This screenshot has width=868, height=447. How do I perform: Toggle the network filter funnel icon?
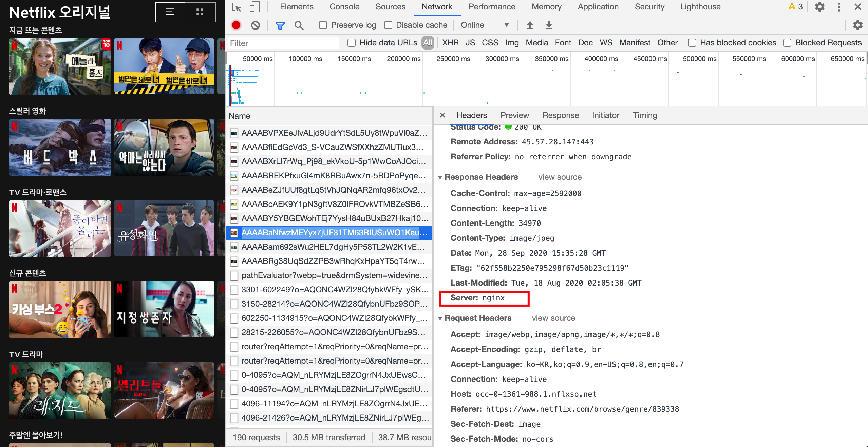point(280,25)
